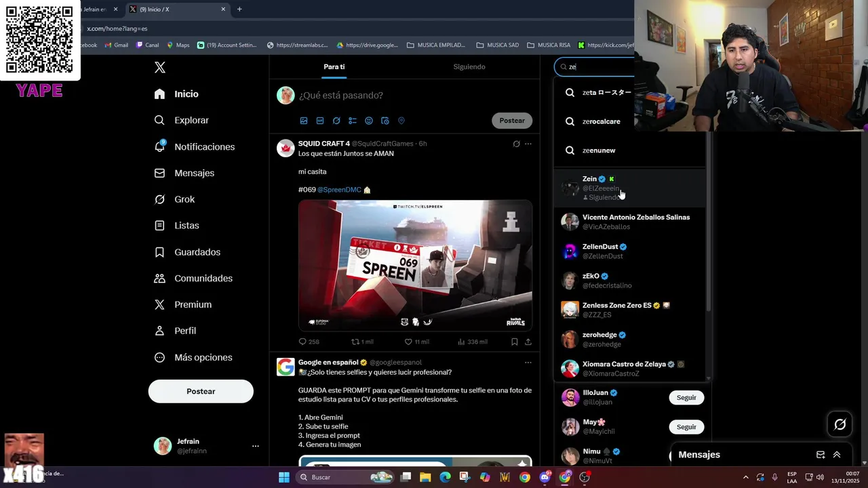
Task: View analytics of SQUID CRAFT 4 post
Action: (x=472, y=342)
